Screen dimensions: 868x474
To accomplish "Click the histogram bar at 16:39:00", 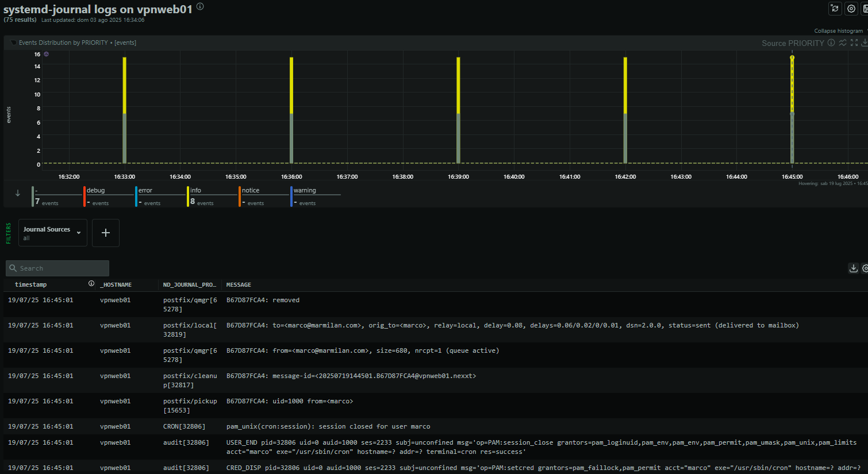I will pos(458,110).
